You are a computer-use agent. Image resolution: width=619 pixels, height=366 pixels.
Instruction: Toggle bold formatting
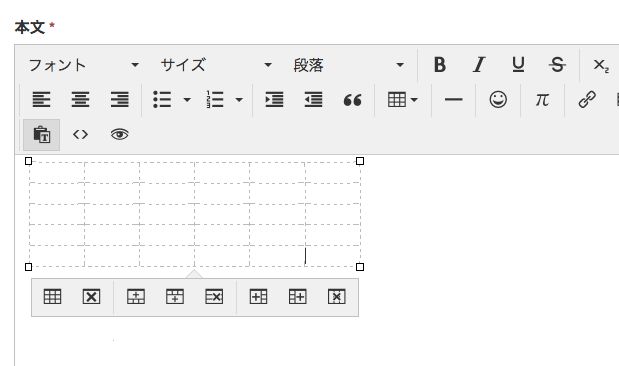(x=439, y=65)
